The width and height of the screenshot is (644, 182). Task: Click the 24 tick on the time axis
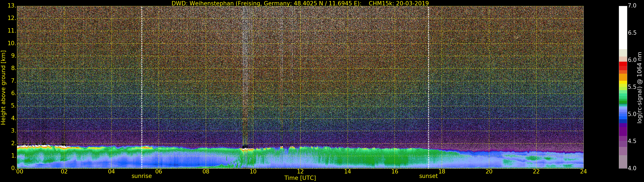583,172
